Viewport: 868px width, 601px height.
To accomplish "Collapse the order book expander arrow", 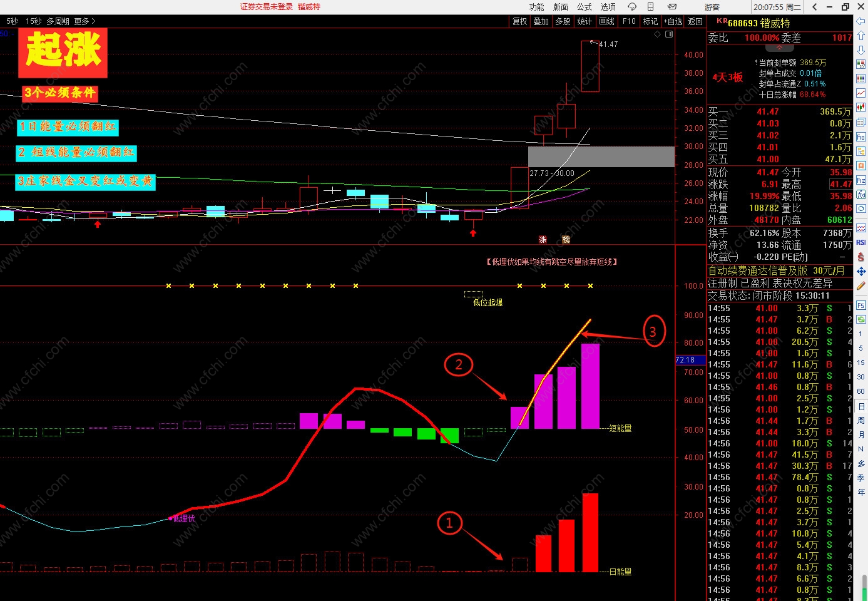I will pos(779,47).
